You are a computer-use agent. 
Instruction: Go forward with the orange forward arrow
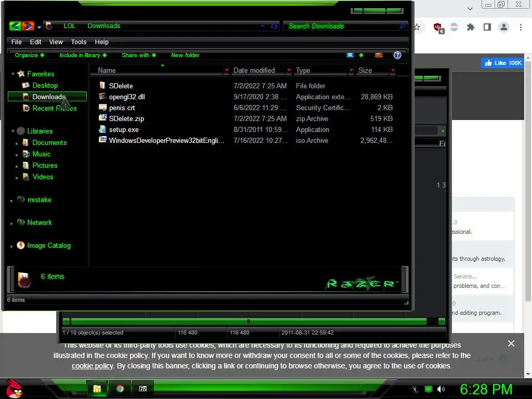(28, 26)
